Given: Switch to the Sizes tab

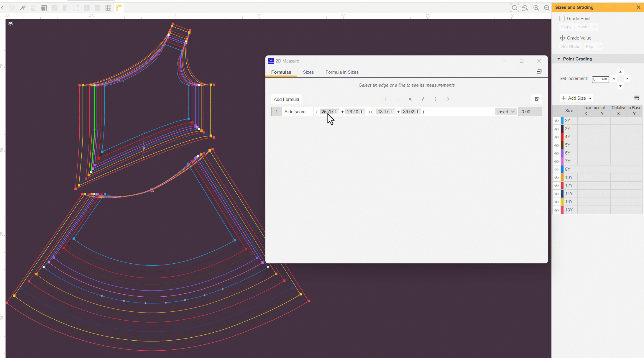Looking at the screenshot, I should click(x=308, y=72).
